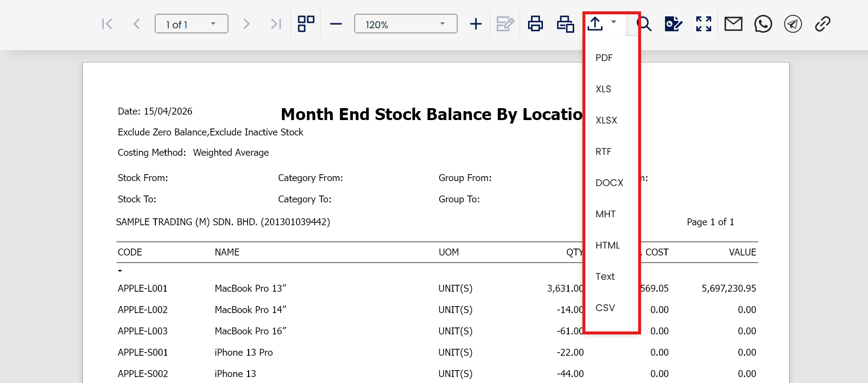Open the page number dropdown
Image resolution: width=868 pixels, height=383 pixels.
pyautogui.click(x=213, y=24)
